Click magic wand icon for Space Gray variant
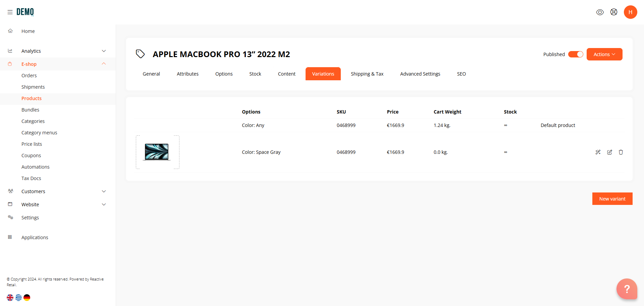The width and height of the screenshot is (644, 306). point(598,152)
